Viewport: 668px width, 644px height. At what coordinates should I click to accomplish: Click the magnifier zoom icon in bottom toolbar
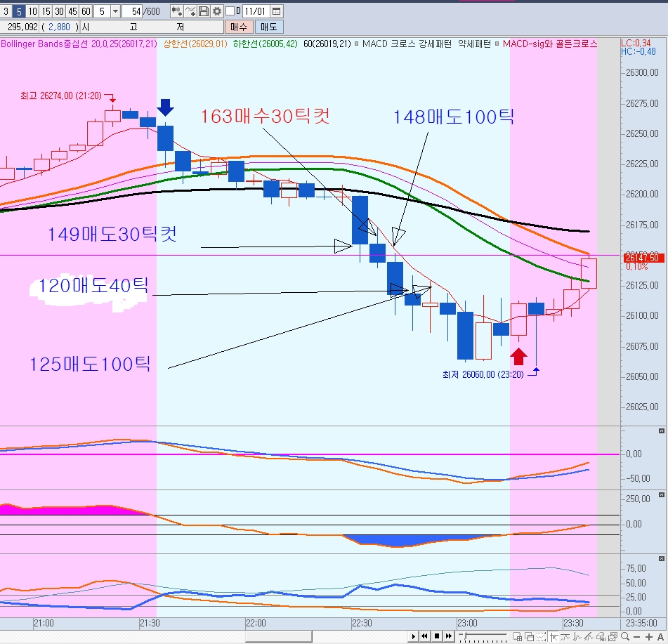(x=624, y=636)
